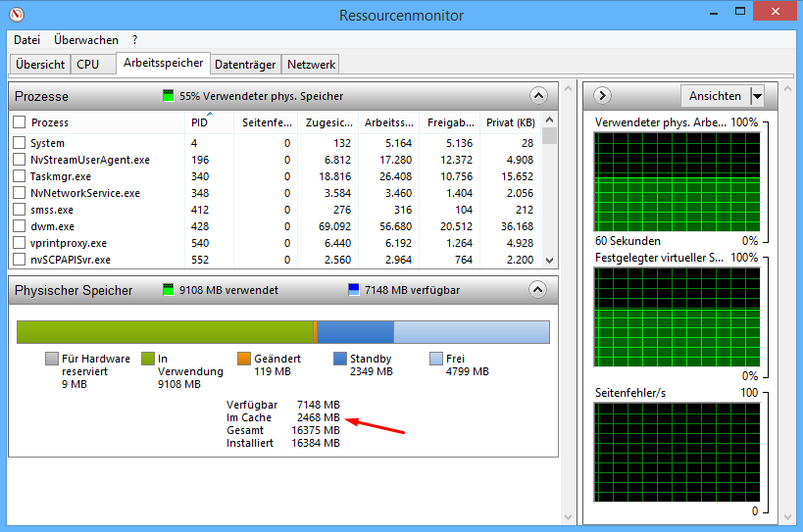Maximize the Ressourcenmonitor window
The image size is (803, 532).
(740, 11)
